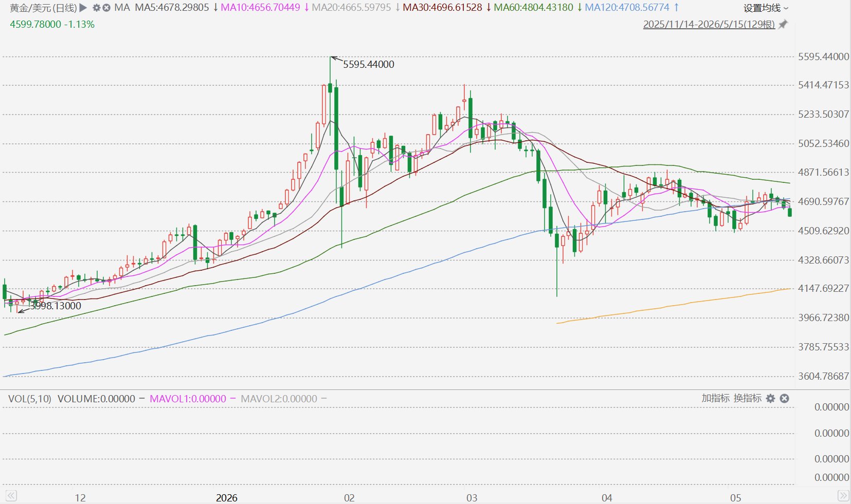The image size is (851, 504).
Task: Click the 5595.44000 high price marker
Action: (x=368, y=64)
